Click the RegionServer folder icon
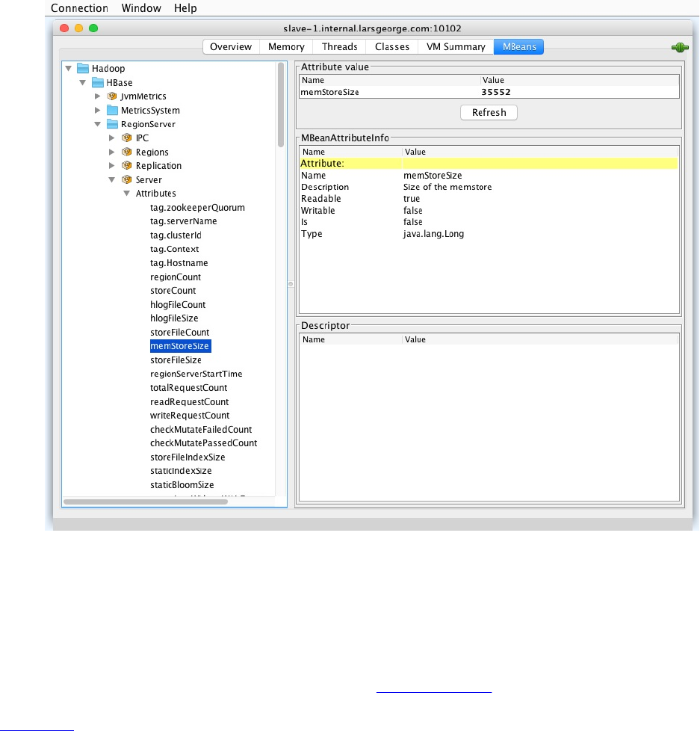This screenshot has height=731, width=700. point(112,124)
